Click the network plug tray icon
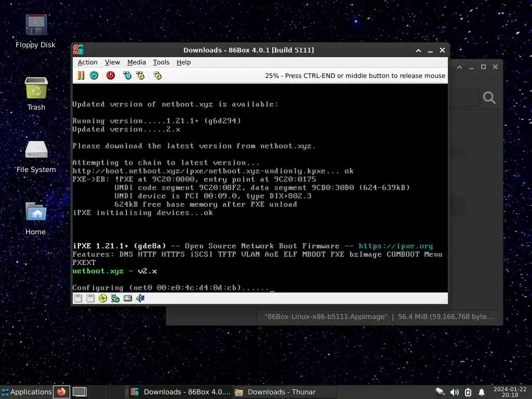This screenshot has height=399, width=532. (x=441, y=392)
